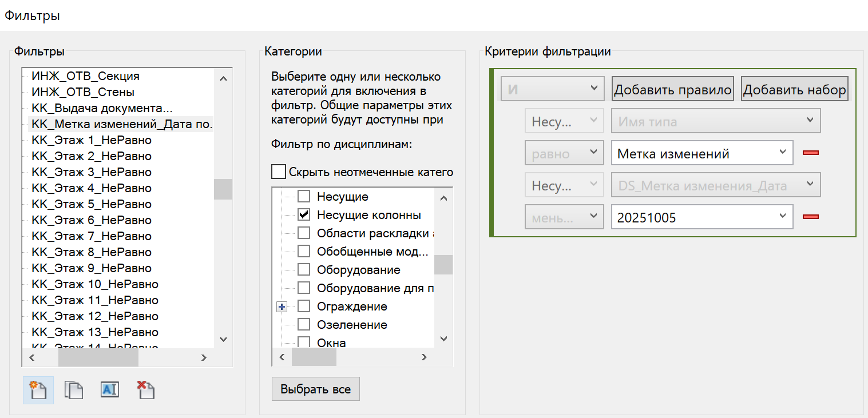Select filter КК_Этаж 5_НеРавно
Viewport: 868px width, 418px height.
point(92,204)
